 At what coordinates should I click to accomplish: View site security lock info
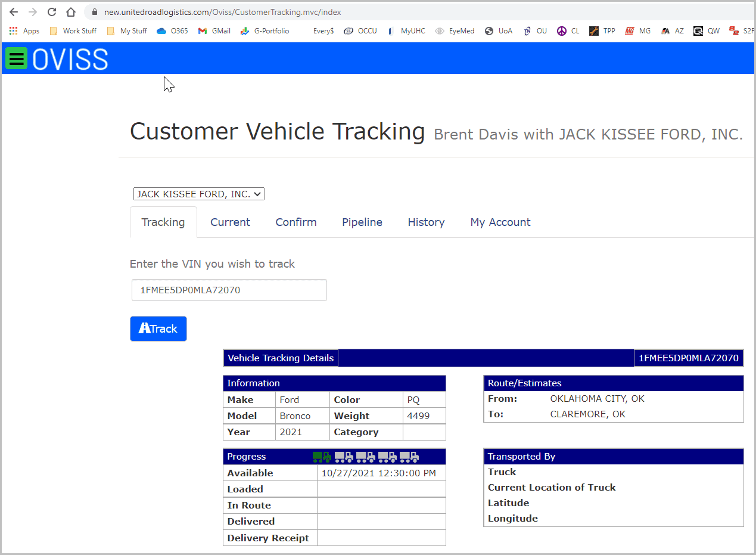(94, 12)
